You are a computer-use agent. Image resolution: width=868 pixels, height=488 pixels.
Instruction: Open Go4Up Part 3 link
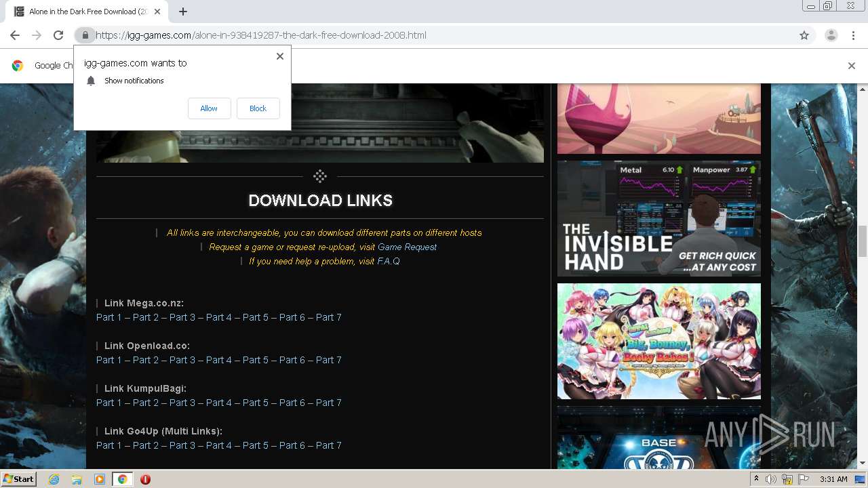tap(182, 445)
